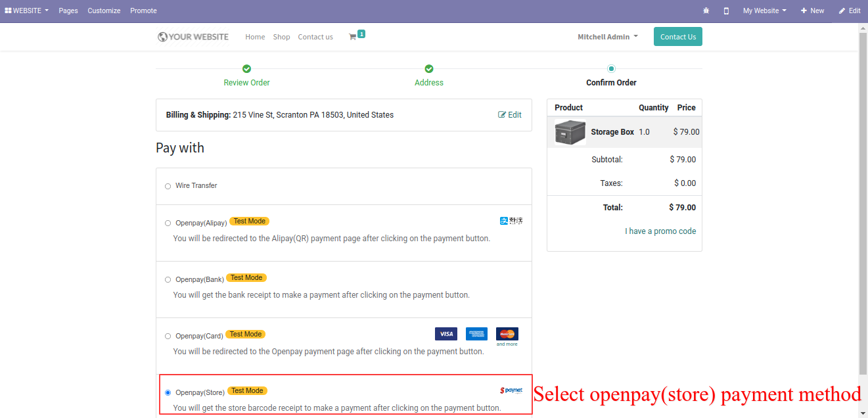Image resolution: width=868 pixels, height=418 pixels.
Task: Click the American Express card icon
Action: (x=476, y=334)
